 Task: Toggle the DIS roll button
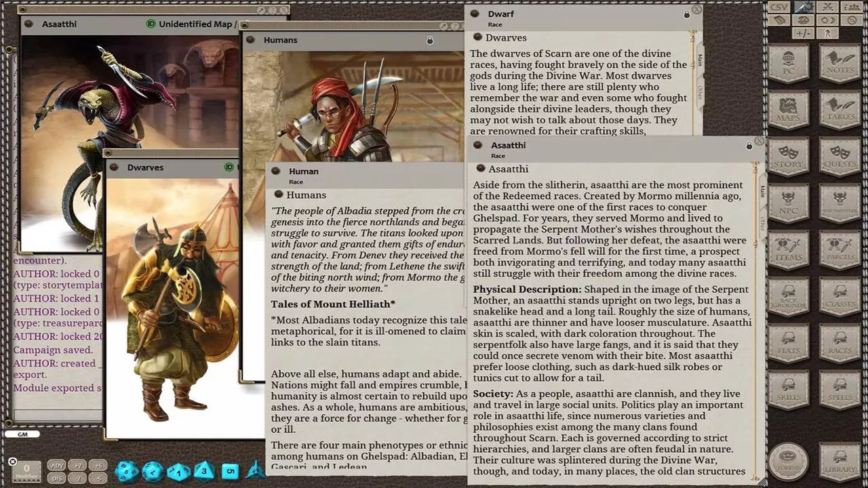[58, 479]
